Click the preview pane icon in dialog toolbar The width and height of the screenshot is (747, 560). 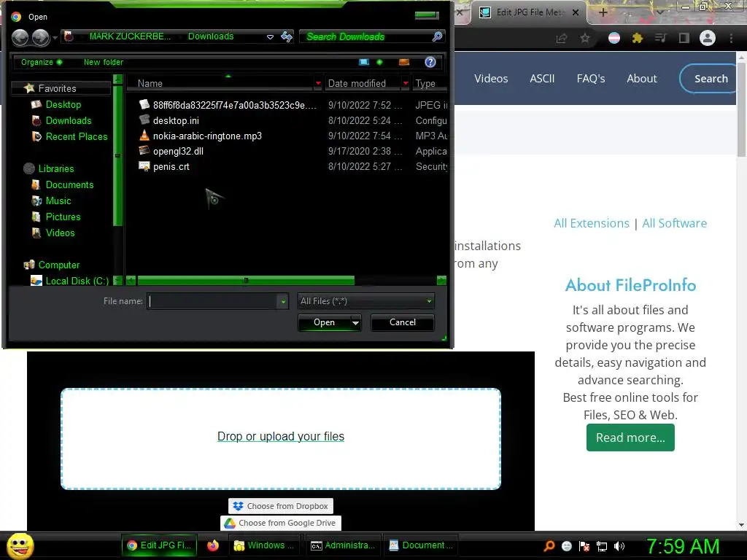click(x=404, y=63)
